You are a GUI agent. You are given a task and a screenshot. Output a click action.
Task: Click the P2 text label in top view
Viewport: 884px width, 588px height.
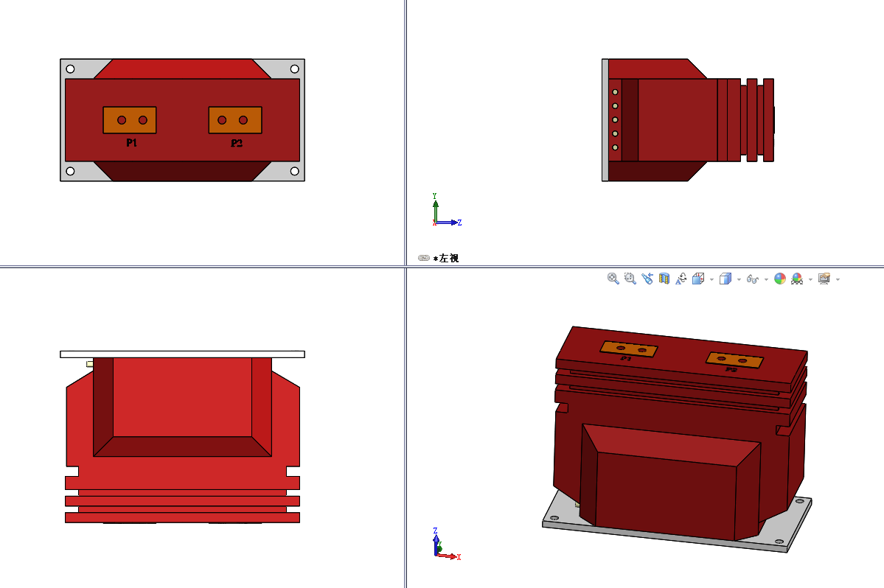(237, 143)
